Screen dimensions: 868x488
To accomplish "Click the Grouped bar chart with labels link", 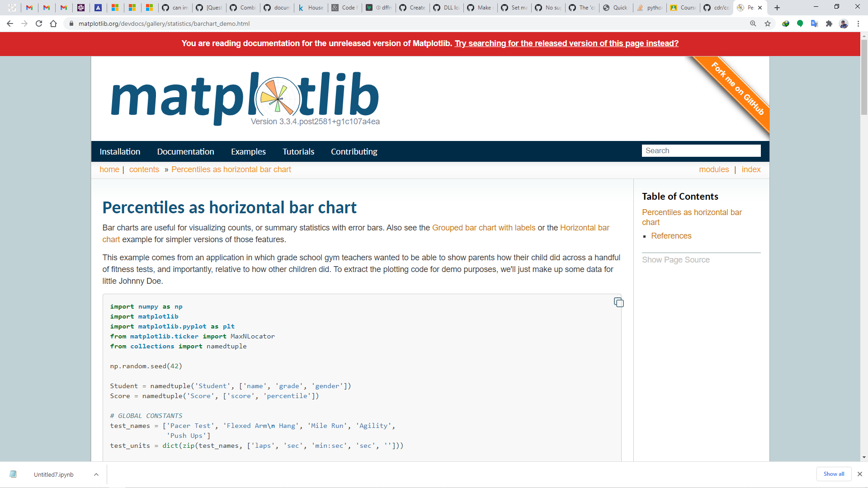I will [x=483, y=228].
